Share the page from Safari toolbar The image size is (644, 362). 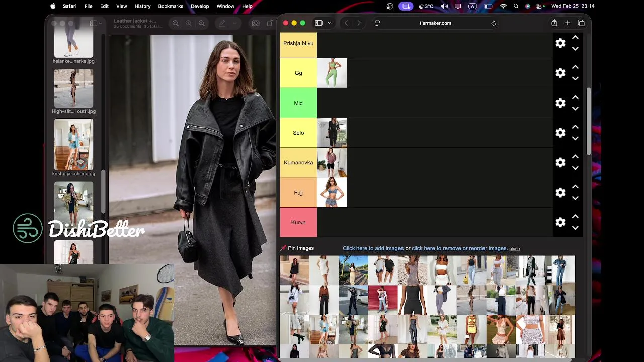click(554, 23)
